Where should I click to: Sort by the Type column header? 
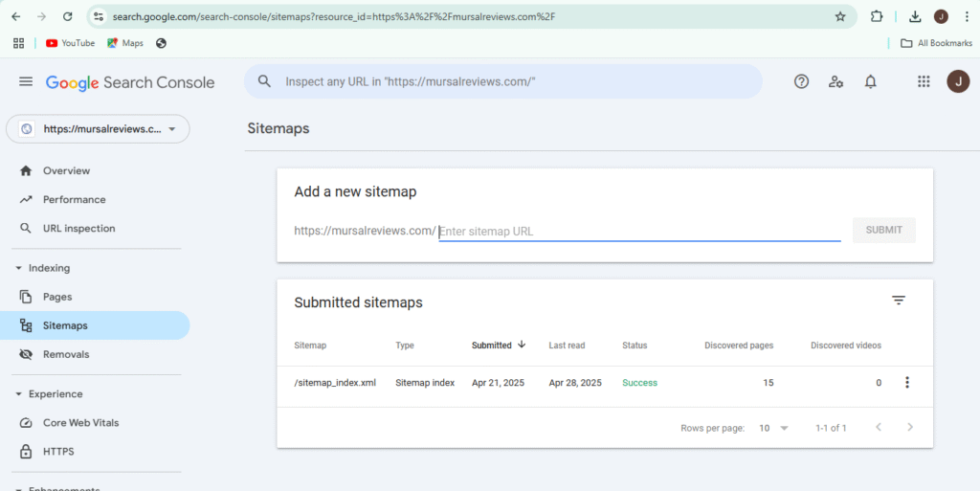405,346
